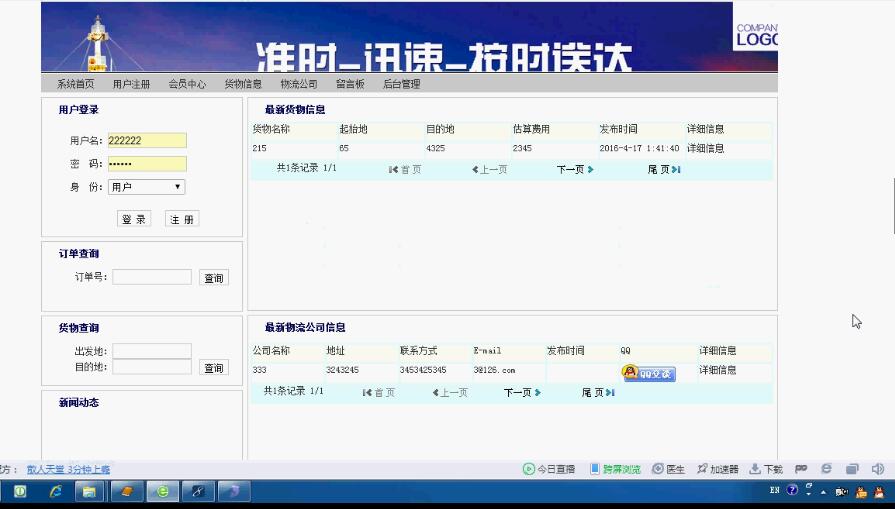Open the 下载 download manager
Image resolution: width=895 pixels, height=509 pixels.
click(765, 469)
